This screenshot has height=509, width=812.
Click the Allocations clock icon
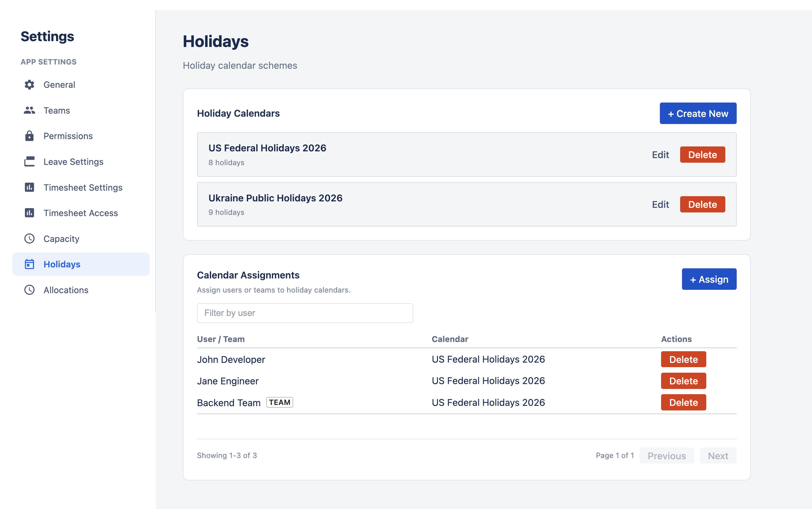pos(30,290)
